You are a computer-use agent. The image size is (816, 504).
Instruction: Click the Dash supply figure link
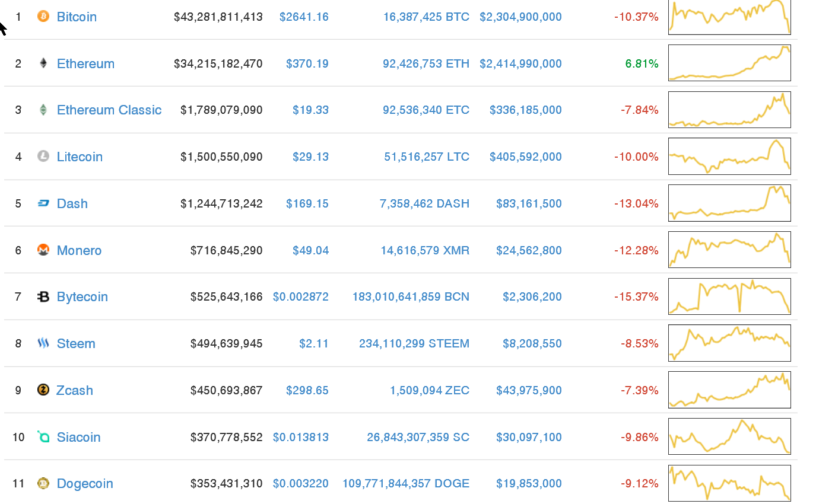coord(424,203)
